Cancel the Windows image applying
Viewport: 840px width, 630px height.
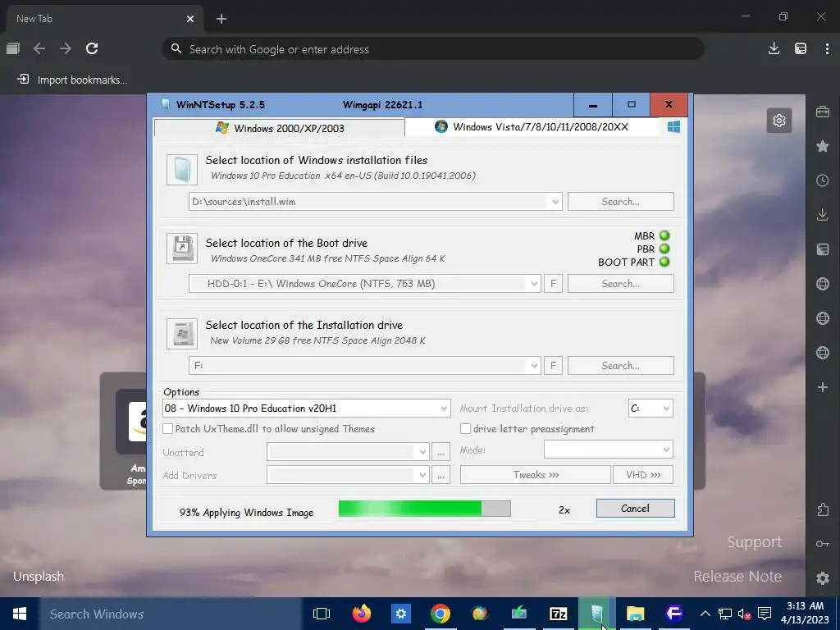(x=636, y=509)
